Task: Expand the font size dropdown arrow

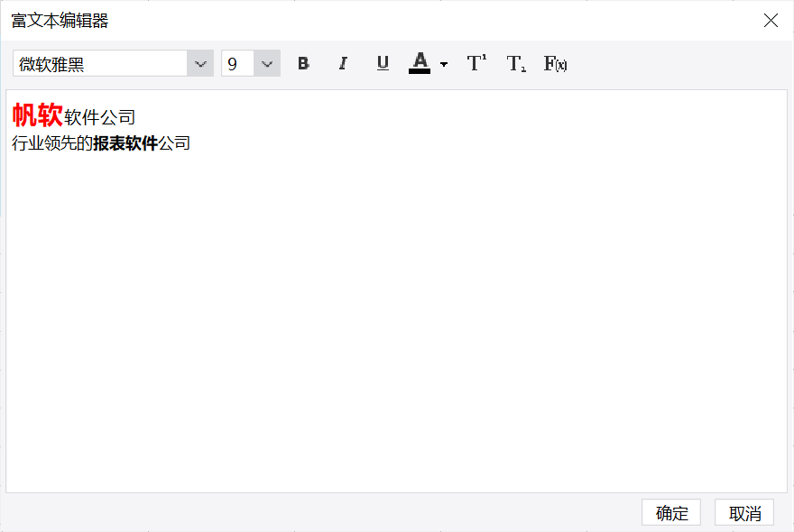Action: (267, 64)
